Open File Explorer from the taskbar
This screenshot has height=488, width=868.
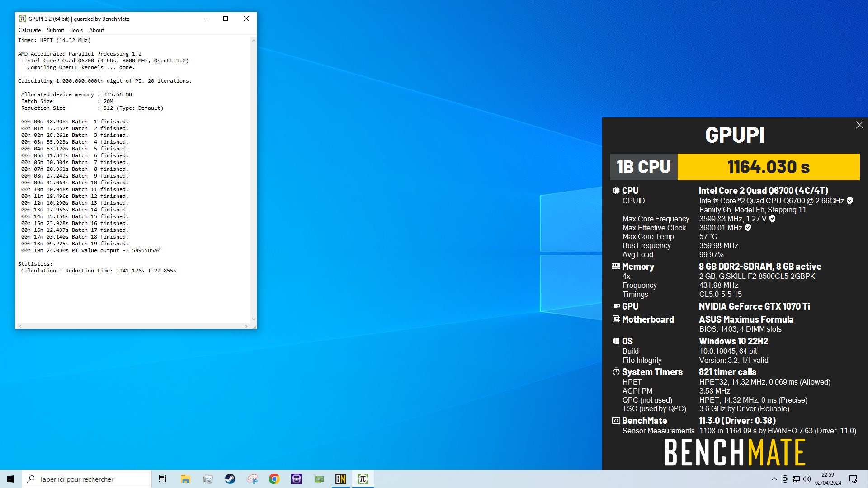185,479
